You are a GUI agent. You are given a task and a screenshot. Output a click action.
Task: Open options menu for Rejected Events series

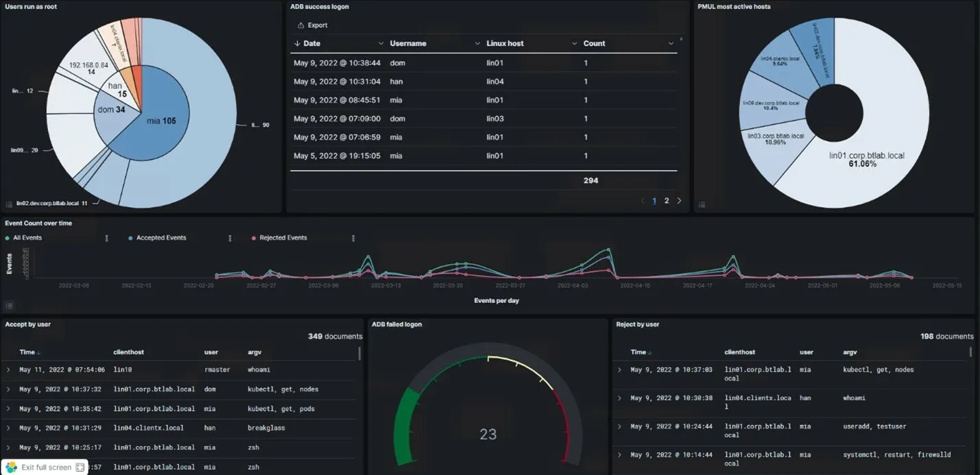(x=353, y=238)
